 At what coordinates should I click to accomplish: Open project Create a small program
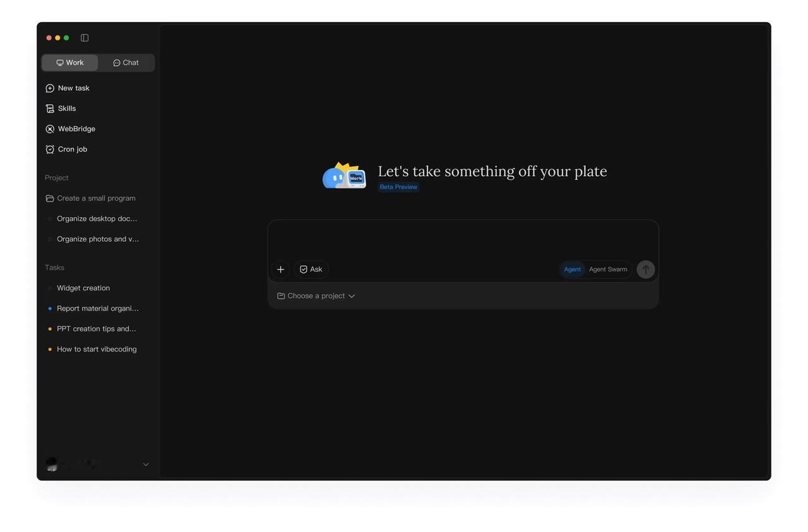pos(91,198)
